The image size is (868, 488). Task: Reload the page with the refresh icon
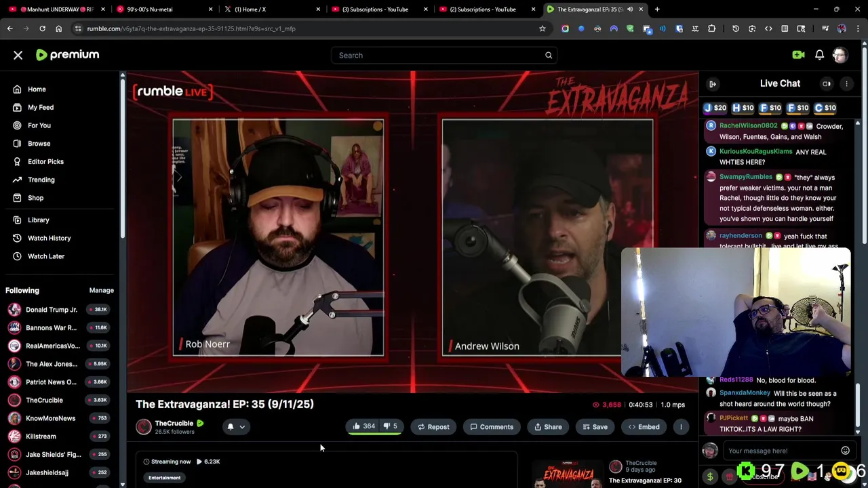coord(42,28)
